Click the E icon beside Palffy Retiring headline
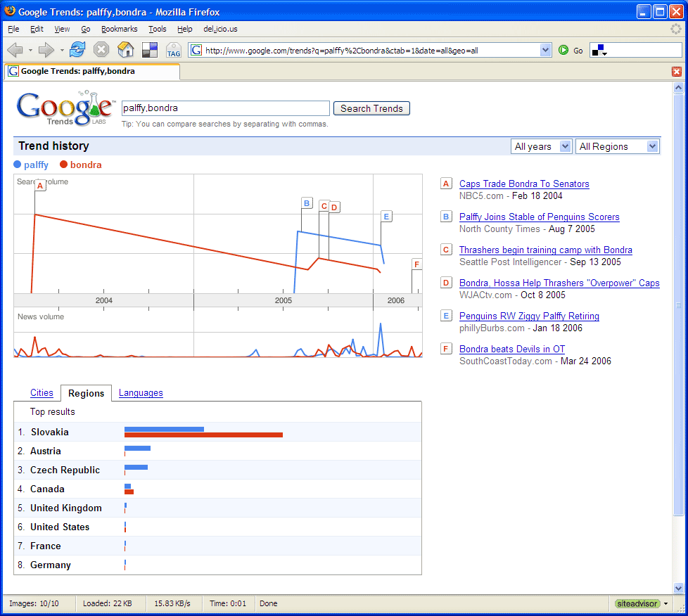The image size is (688, 616). tap(446, 316)
